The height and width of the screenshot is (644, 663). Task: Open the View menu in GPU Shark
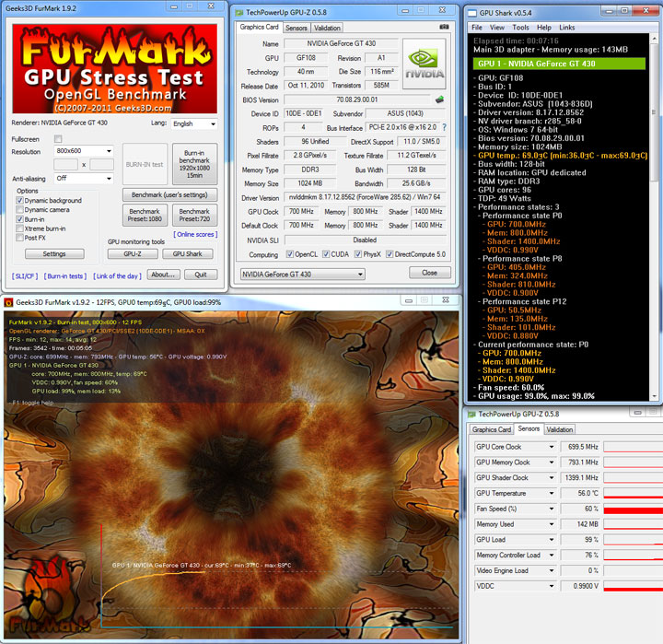(x=497, y=27)
